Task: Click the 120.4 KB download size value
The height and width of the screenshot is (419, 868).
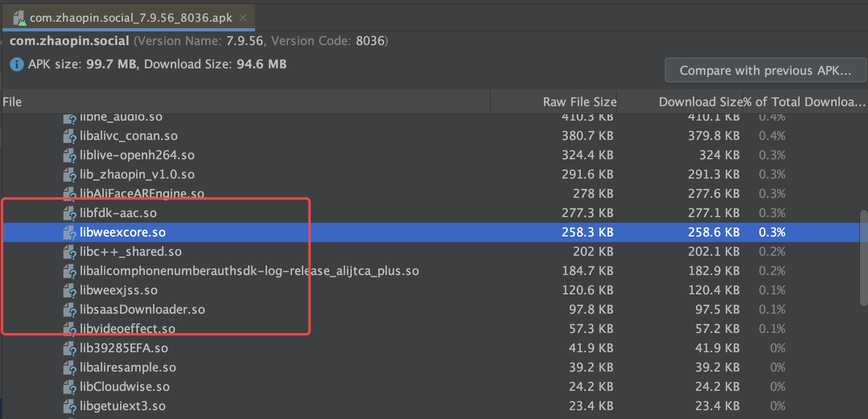Action: click(714, 290)
